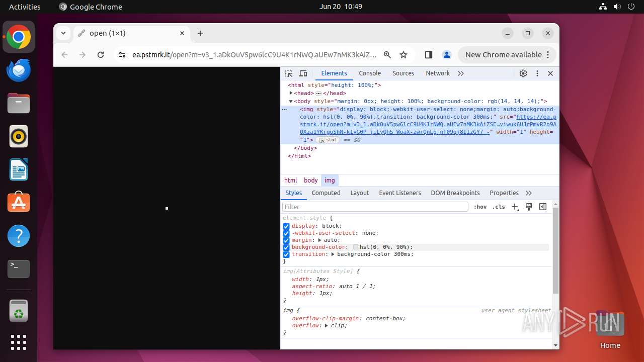Follow img src URL link

[428, 124]
